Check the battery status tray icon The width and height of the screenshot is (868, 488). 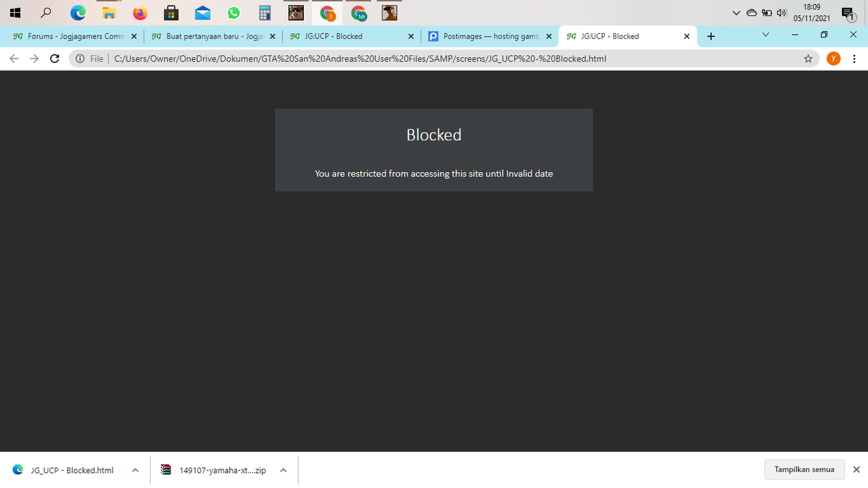767,13
